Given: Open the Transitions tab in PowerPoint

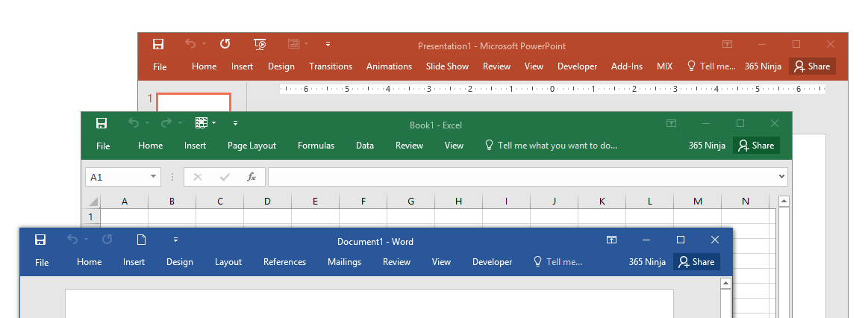Looking at the screenshot, I should click(331, 66).
